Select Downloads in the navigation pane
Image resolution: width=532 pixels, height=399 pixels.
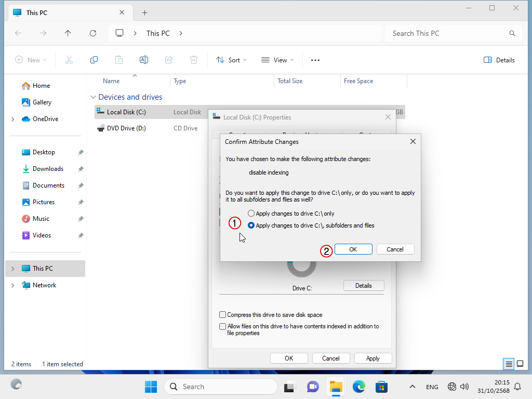tap(48, 169)
